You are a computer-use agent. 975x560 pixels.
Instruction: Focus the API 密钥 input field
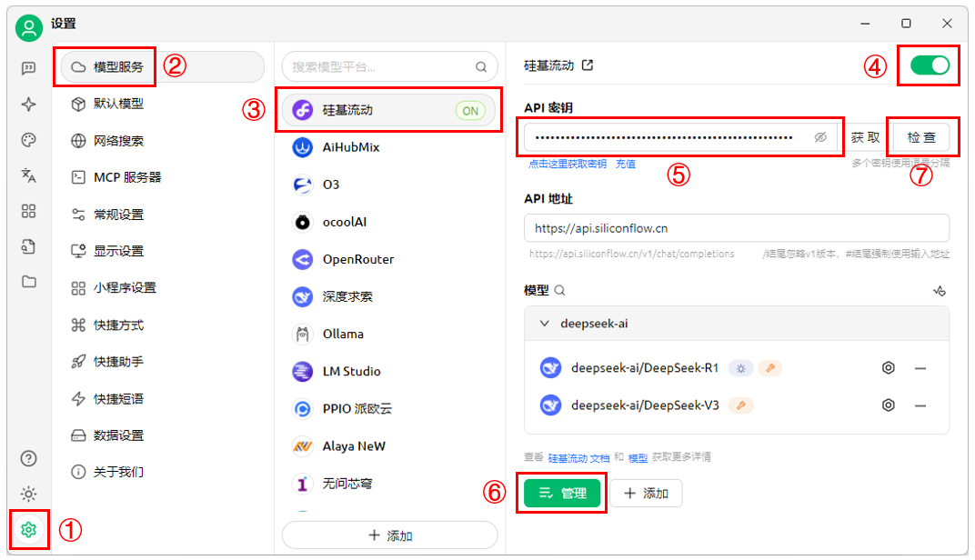[681, 137]
